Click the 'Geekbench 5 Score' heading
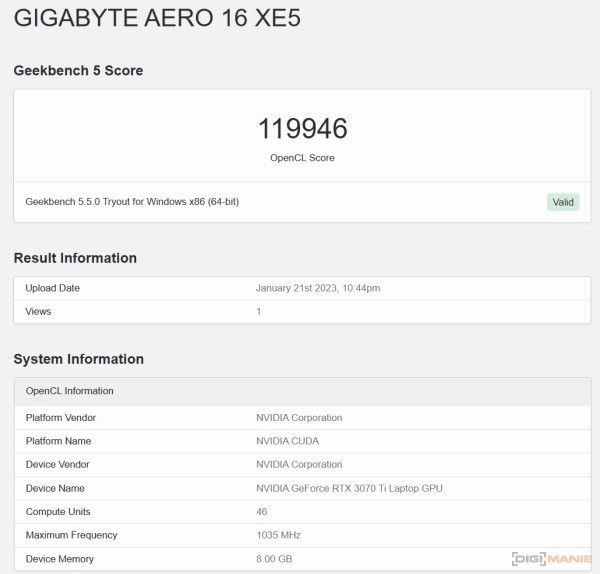 coord(78,70)
